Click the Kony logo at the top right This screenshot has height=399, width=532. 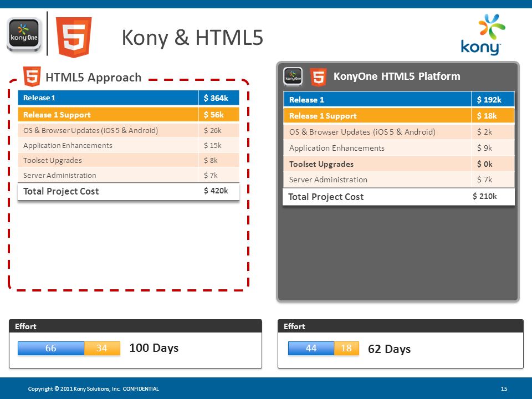point(483,34)
